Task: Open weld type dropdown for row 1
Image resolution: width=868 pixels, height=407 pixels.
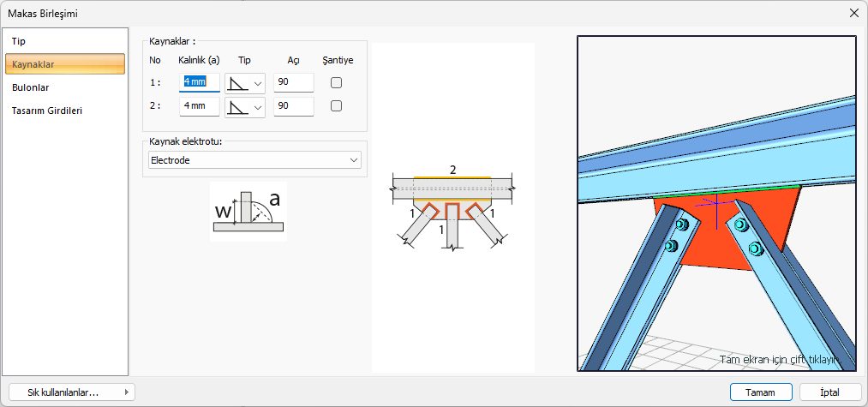Action: point(245,83)
